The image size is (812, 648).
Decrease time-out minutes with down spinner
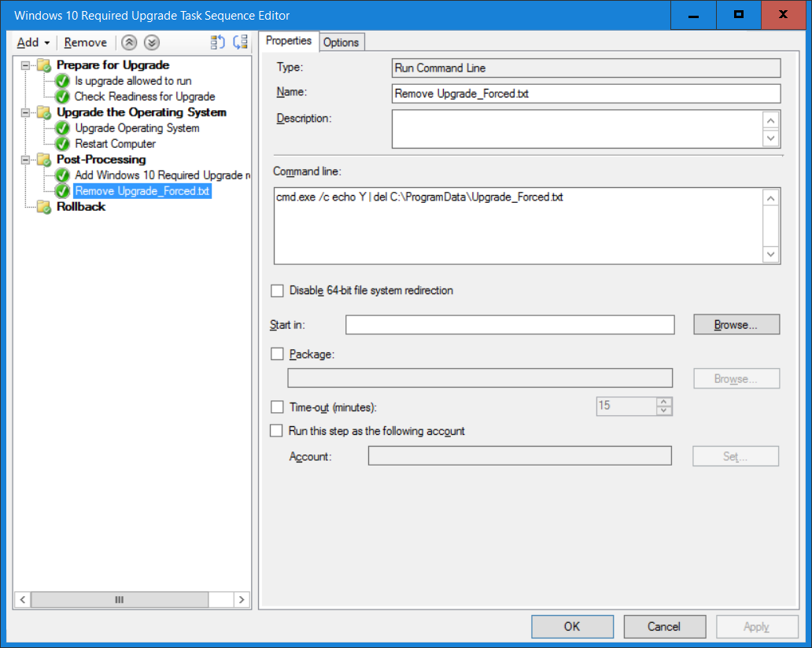click(664, 411)
